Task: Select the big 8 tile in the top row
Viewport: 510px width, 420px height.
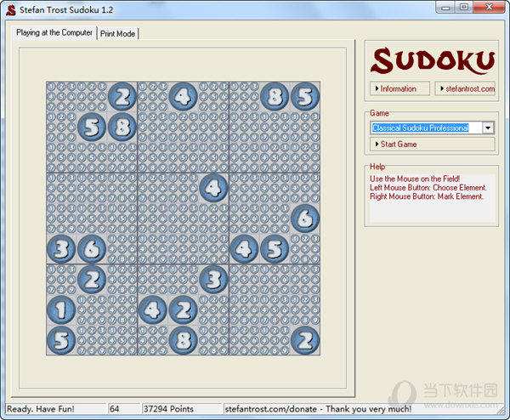Action: (x=275, y=97)
